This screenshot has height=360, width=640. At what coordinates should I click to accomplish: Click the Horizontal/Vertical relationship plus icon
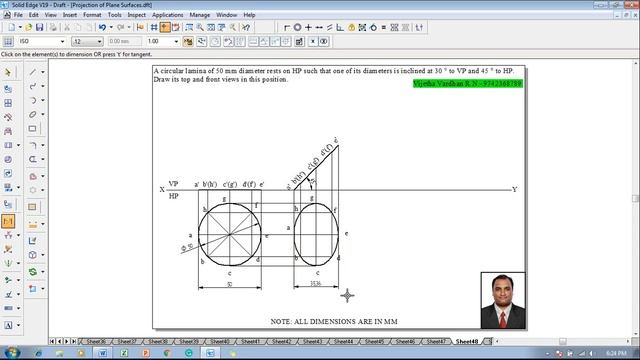click(x=308, y=27)
